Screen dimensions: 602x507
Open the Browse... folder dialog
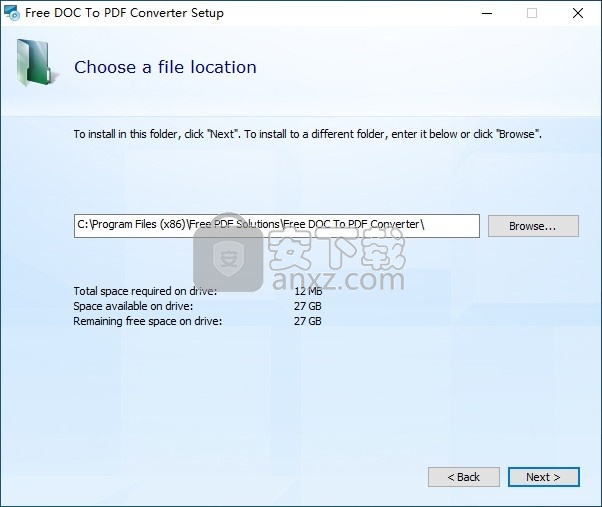[x=533, y=226]
